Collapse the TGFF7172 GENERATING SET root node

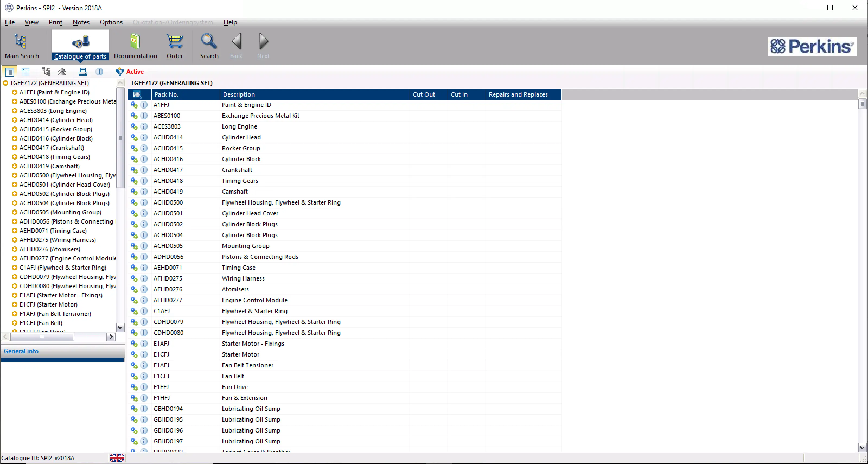point(5,83)
